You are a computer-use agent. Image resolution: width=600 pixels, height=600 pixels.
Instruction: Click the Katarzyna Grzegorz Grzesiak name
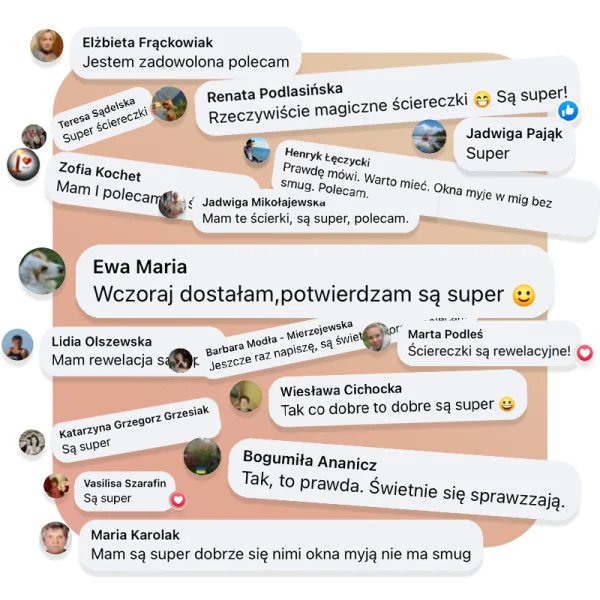pyautogui.click(x=134, y=422)
